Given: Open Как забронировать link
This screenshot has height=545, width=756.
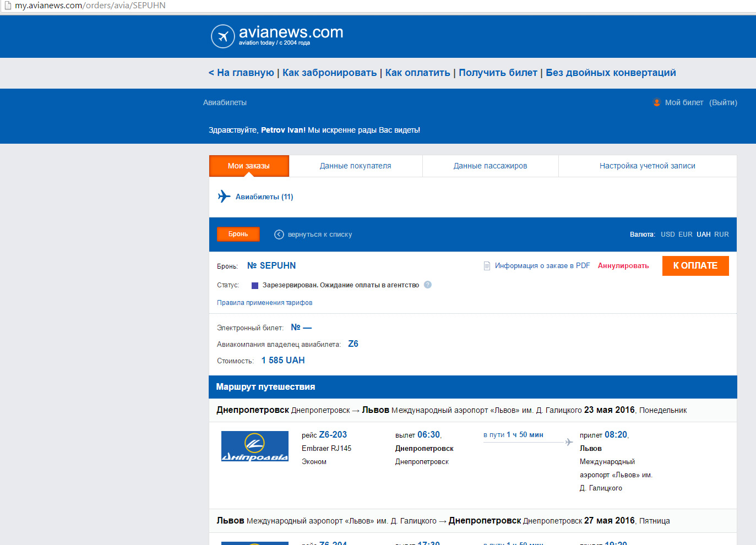Looking at the screenshot, I should click(x=330, y=73).
